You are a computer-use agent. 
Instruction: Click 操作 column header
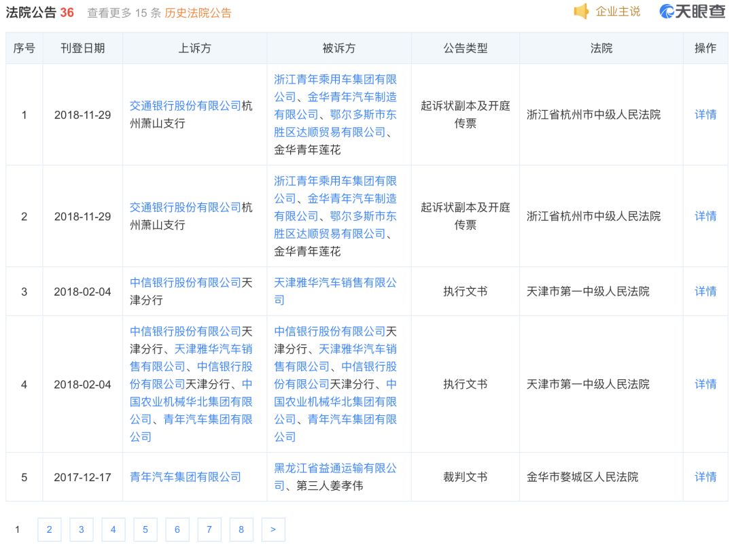point(705,48)
